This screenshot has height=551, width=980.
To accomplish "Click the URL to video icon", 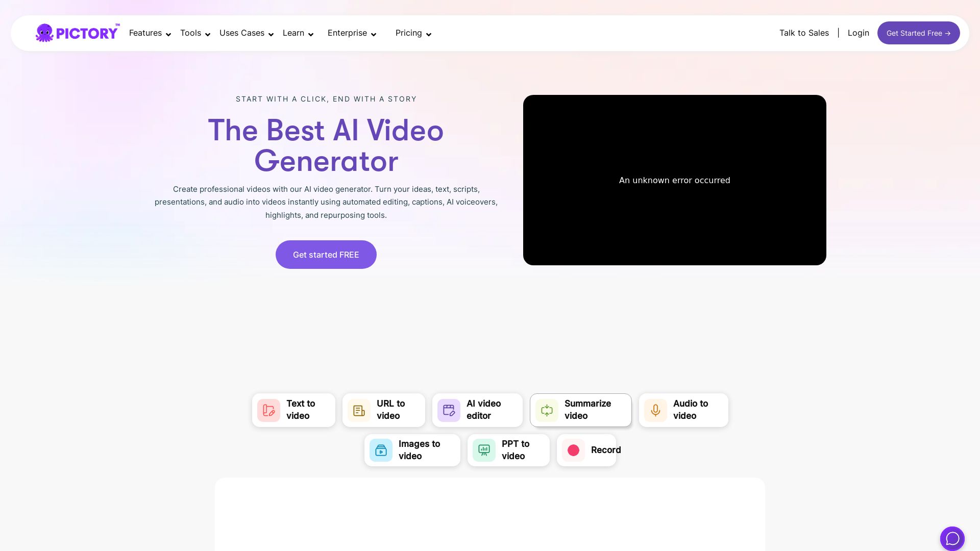I will (x=359, y=410).
